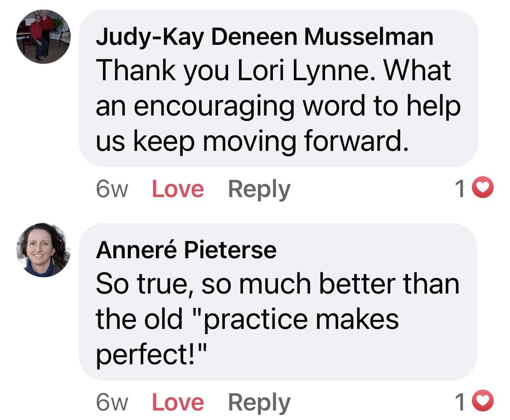Reply to Judy-Kay Deneen Musselman's comment

click(x=259, y=189)
